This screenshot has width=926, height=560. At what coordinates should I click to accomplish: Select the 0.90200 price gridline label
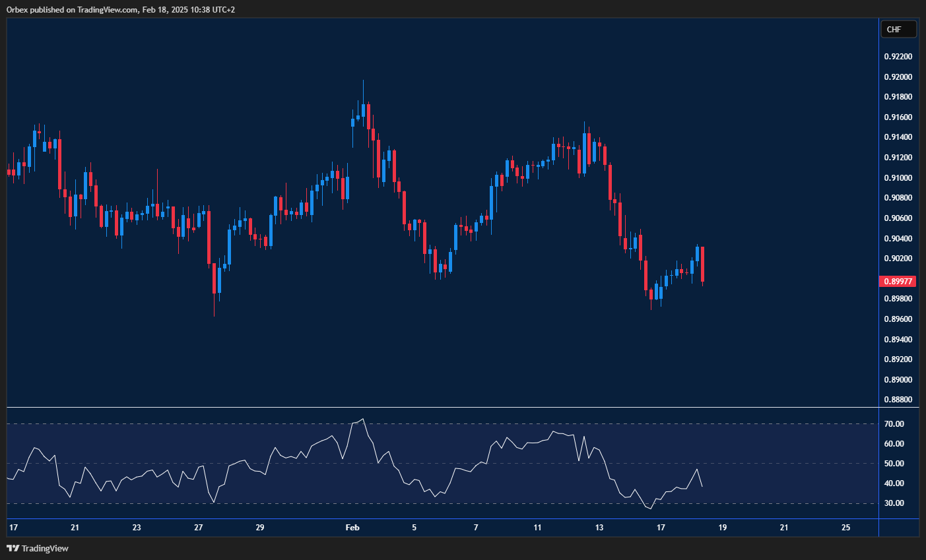click(898, 258)
